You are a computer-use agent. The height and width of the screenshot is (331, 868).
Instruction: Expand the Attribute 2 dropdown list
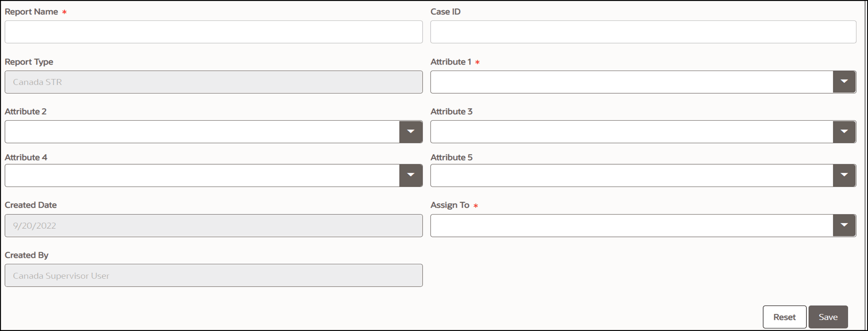[x=411, y=132]
